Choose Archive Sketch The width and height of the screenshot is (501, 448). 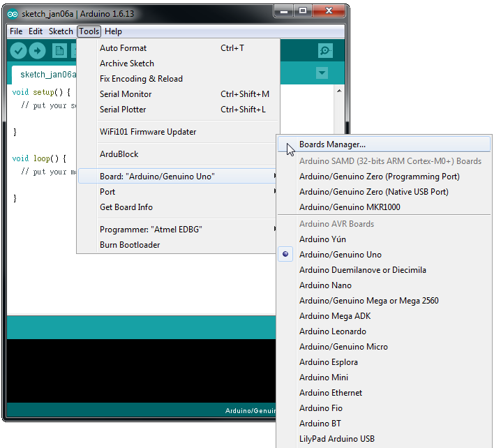177,64
